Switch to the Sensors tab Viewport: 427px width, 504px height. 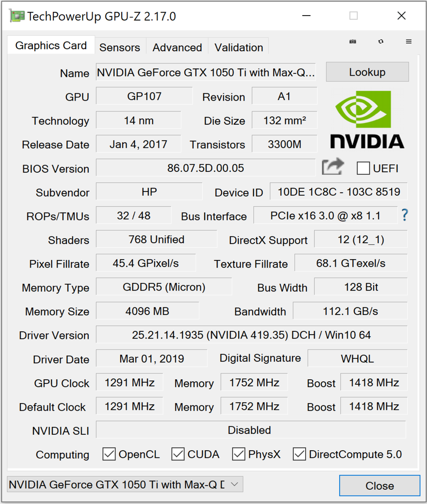point(119,47)
